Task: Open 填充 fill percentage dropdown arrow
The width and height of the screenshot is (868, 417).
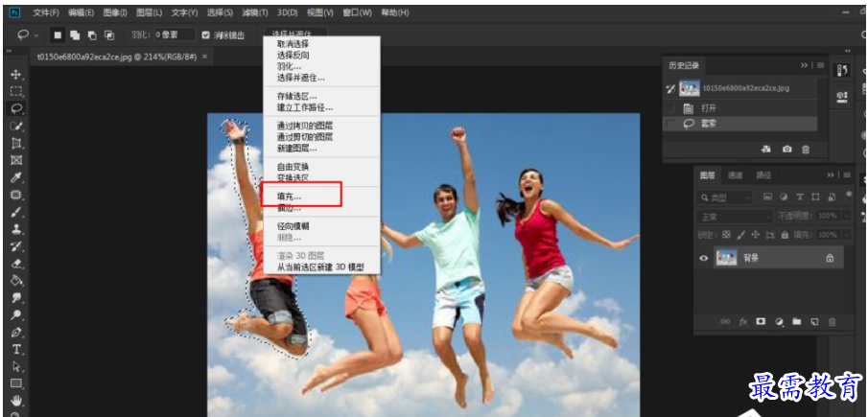Action: [x=848, y=235]
